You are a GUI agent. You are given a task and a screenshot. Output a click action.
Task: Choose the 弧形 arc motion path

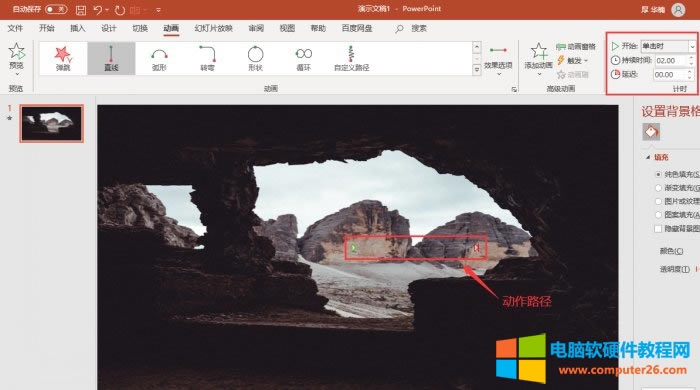pyautogui.click(x=159, y=58)
